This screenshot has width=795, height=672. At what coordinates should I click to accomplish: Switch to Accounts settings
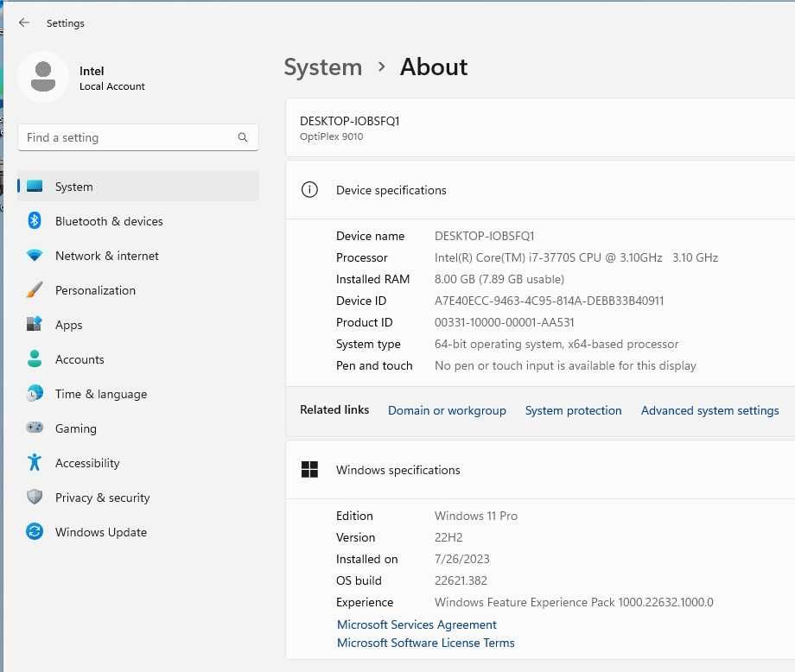click(x=138, y=358)
